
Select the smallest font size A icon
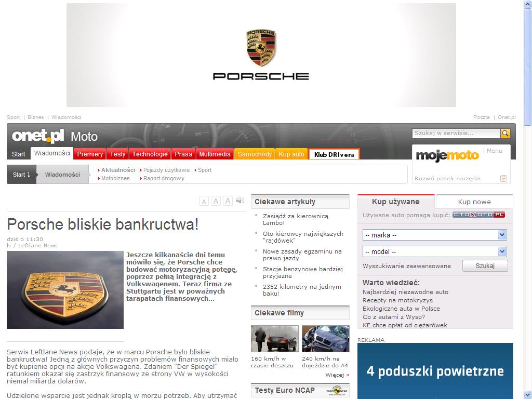coord(204,201)
